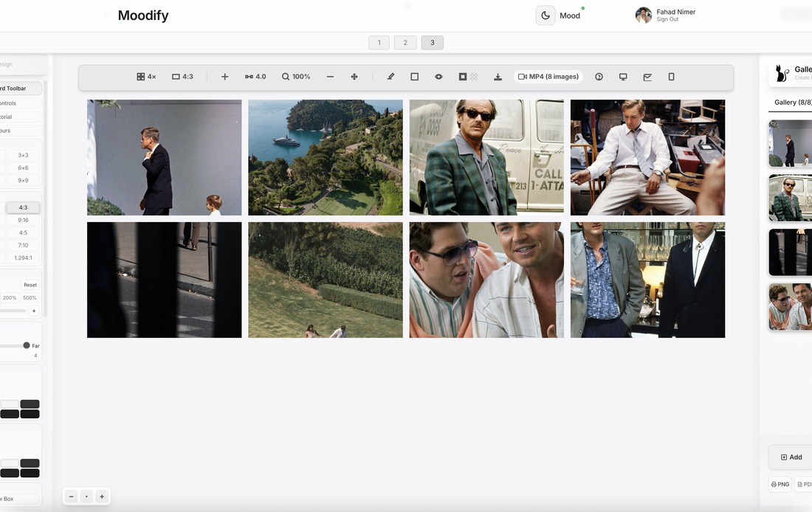Select the move arrows tool
The height and width of the screenshot is (512, 812).
pyautogui.click(x=354, y=77)
